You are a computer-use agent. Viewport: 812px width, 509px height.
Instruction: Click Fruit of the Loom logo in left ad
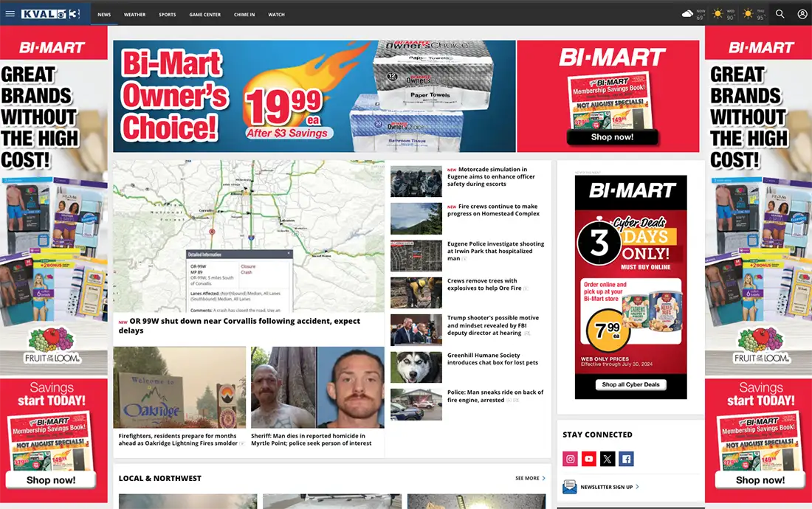point(52,345)
